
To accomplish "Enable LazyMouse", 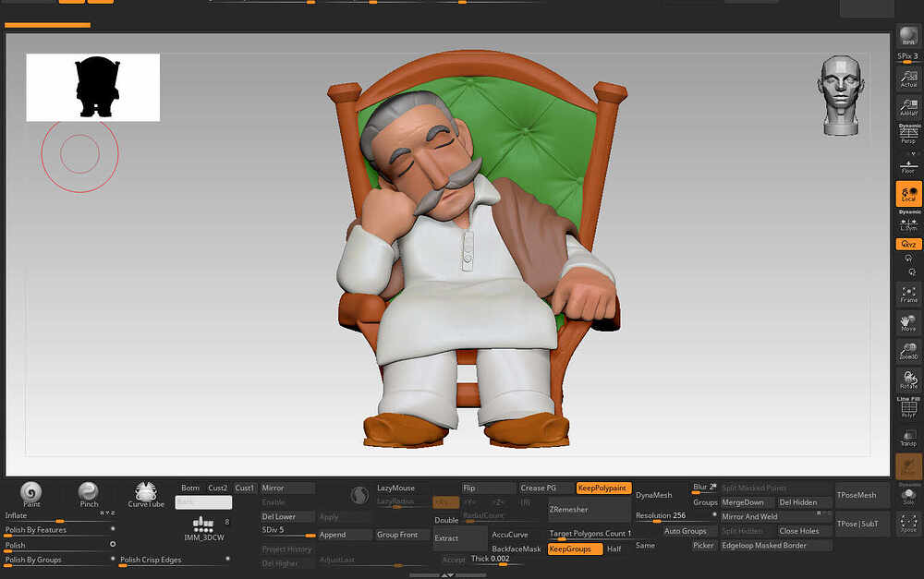I will [x=396, y=488].
